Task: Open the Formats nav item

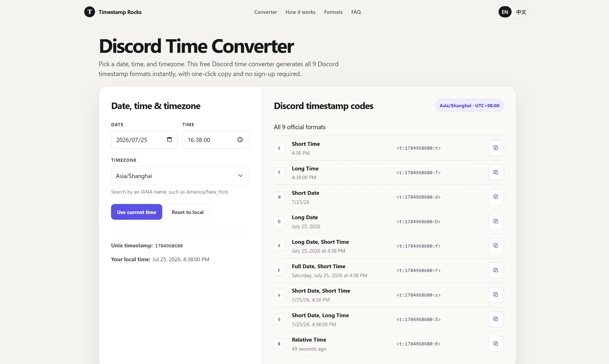Action: (x=333, y=12)
